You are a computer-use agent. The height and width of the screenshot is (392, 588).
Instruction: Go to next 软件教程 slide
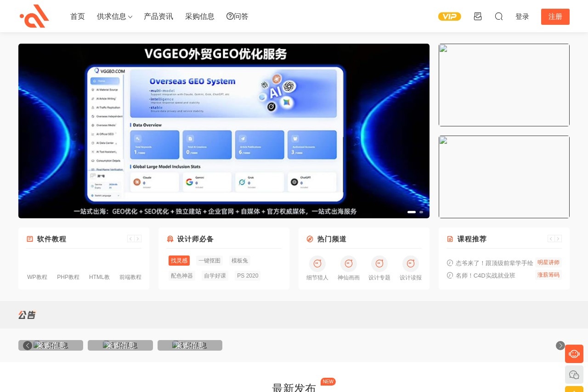[x=138, y=239]
